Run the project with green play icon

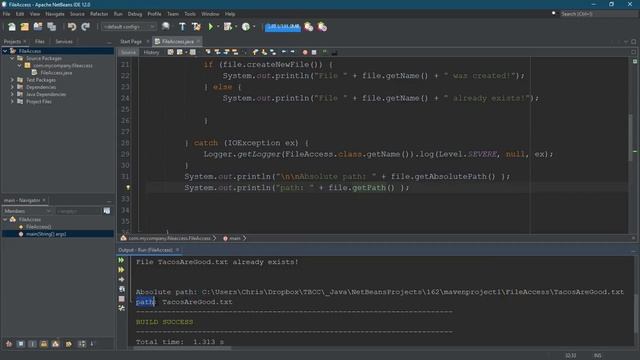211,27
